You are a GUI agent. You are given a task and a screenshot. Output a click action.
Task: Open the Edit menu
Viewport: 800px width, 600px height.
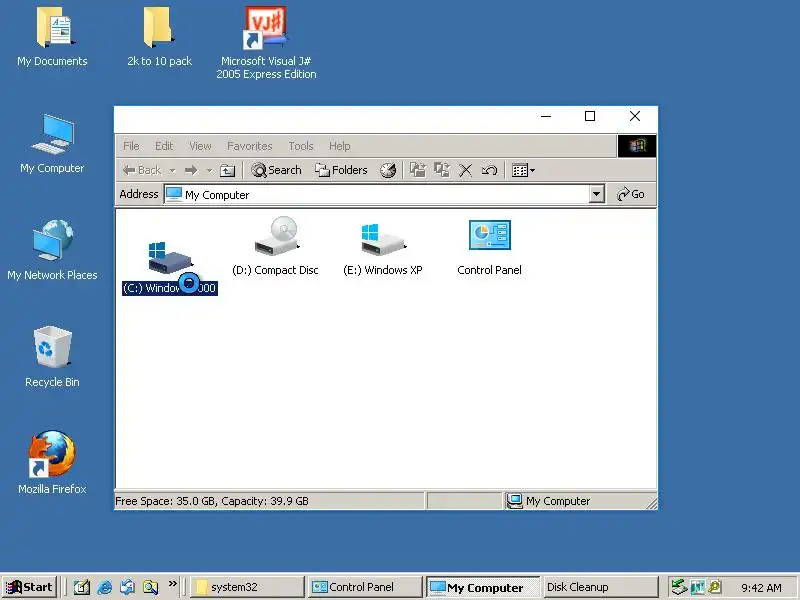(x=164, y=146)
